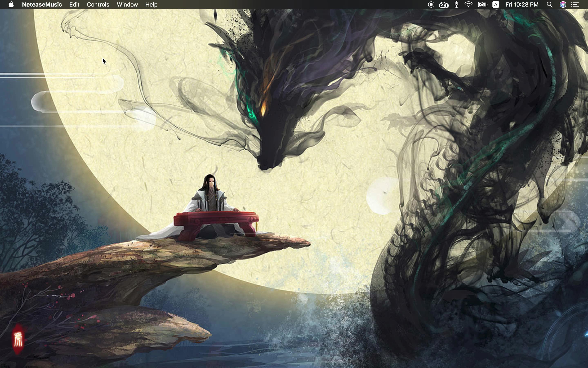Click the microphone status icon
Screen dimensions: 588x368
(456, 4)
